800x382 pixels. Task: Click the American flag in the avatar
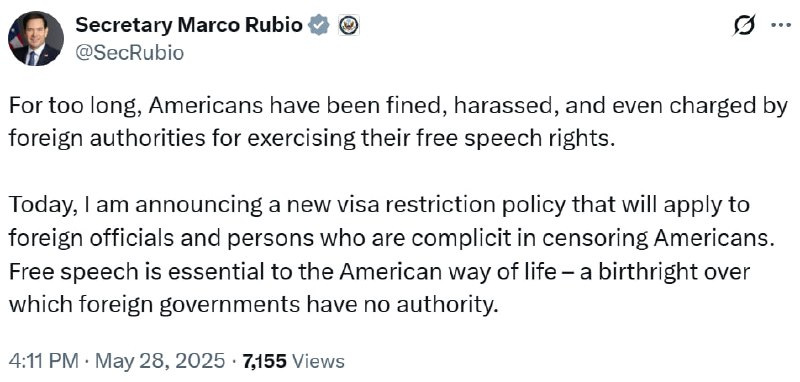click(x=15, y=36)
